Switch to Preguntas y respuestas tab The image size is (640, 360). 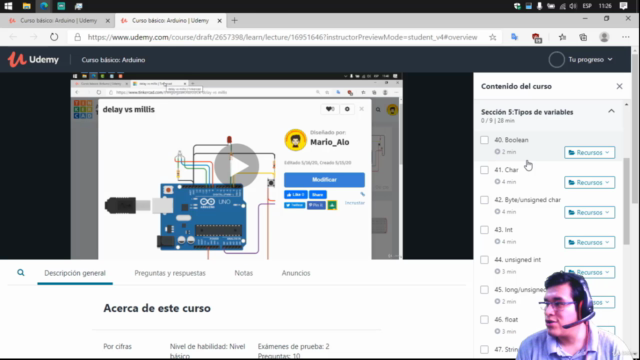click(x=170, y=273)
